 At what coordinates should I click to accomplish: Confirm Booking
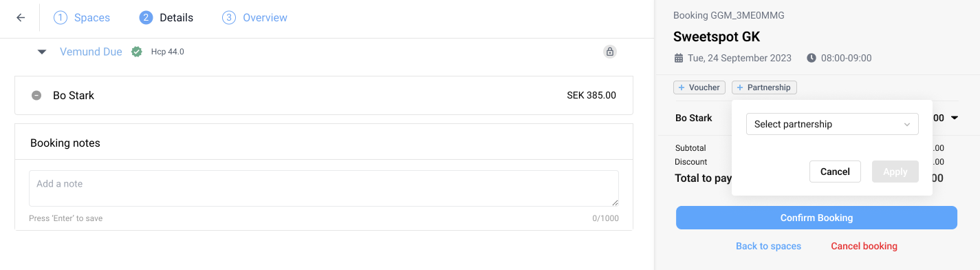click(x=816, y=218)
